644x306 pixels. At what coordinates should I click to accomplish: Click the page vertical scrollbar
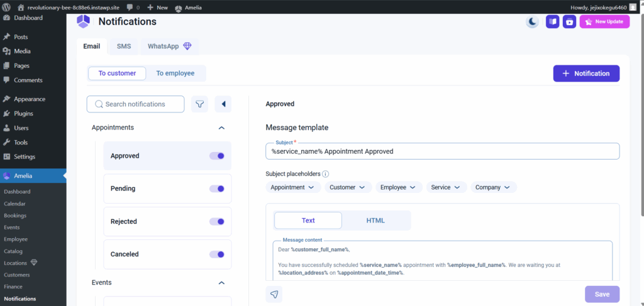(641, 115)
